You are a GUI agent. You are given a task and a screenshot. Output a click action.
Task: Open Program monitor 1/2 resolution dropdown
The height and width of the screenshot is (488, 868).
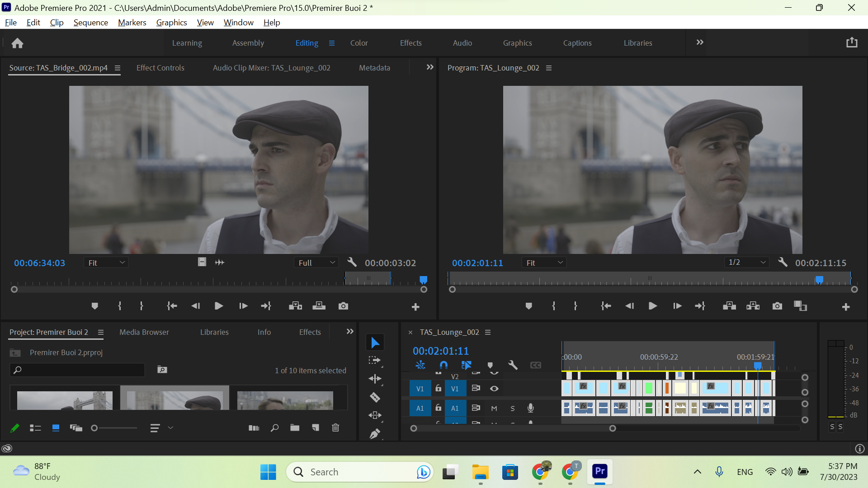(747, 263)
